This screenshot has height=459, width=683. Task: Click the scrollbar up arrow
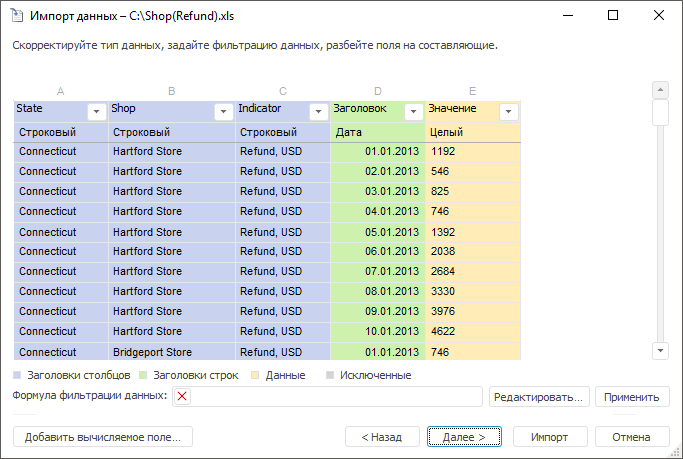(x=660, y=89)
